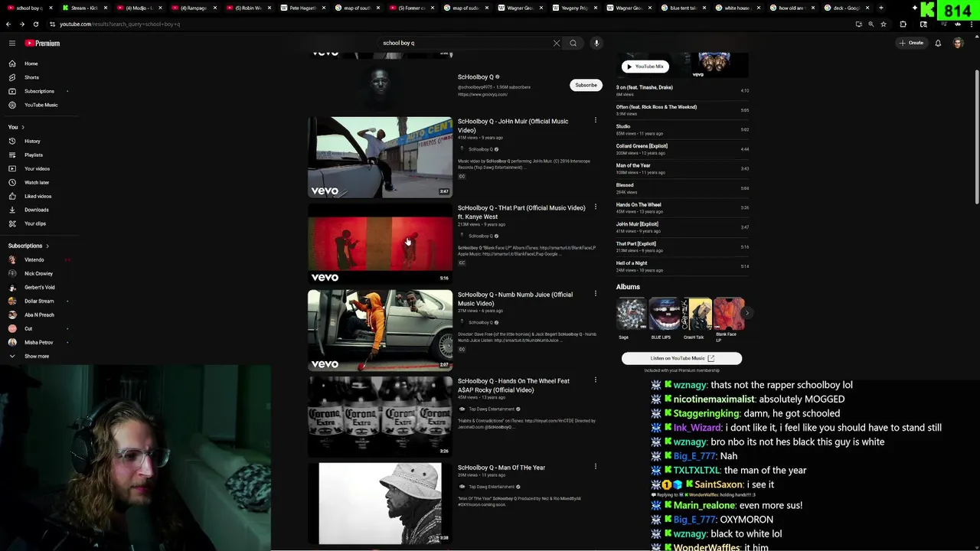Play song Collard Greens [Explicit]
Image resolution: width=980 pixels, height=551 pixels.
pos(682,149)
